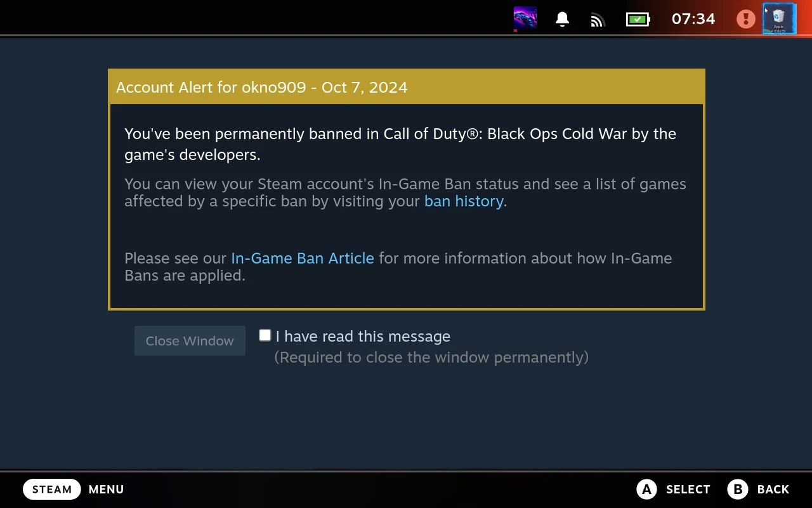
Task: Check the battery status icon
Action: (638, 19)
